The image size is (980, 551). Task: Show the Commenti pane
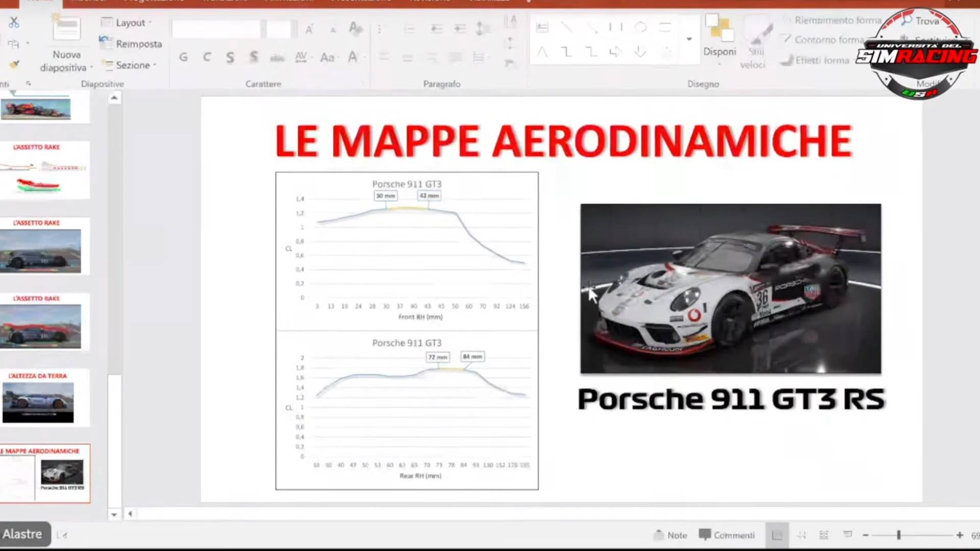(x=727, y=535)
